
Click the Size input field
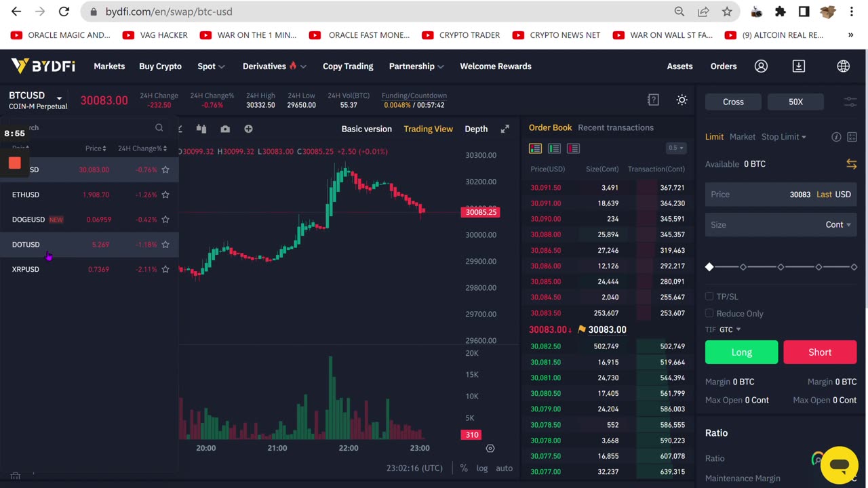coord(781,224)
